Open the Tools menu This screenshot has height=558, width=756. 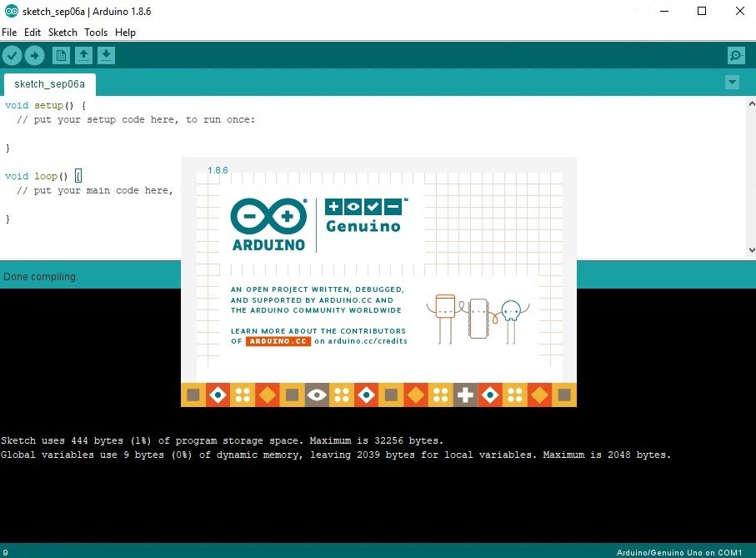coord(95,33)
